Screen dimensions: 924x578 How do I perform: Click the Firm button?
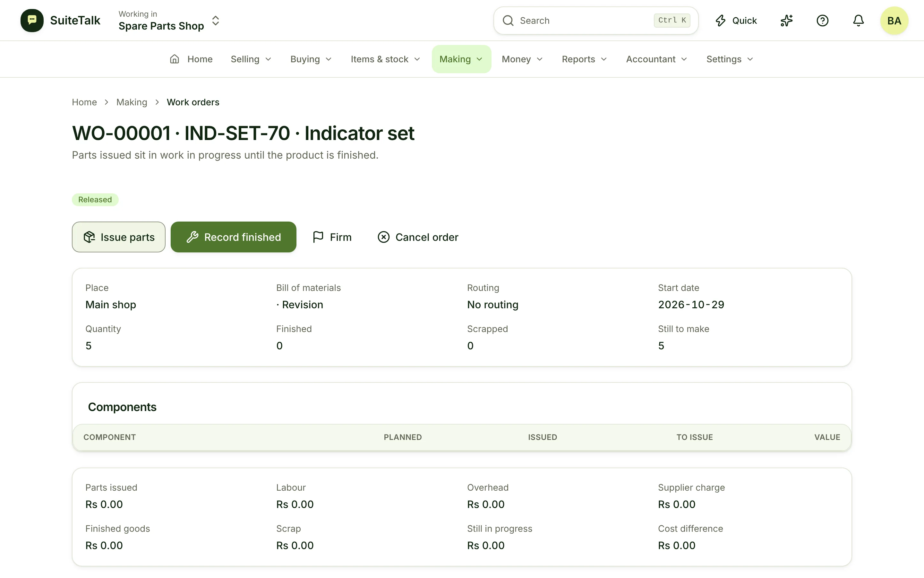click(x=332, y=237)
